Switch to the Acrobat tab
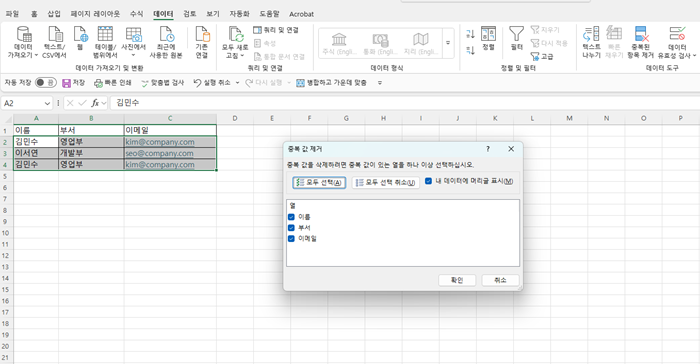Viewport: 700px width, 364px height. [x=301, y=14]
